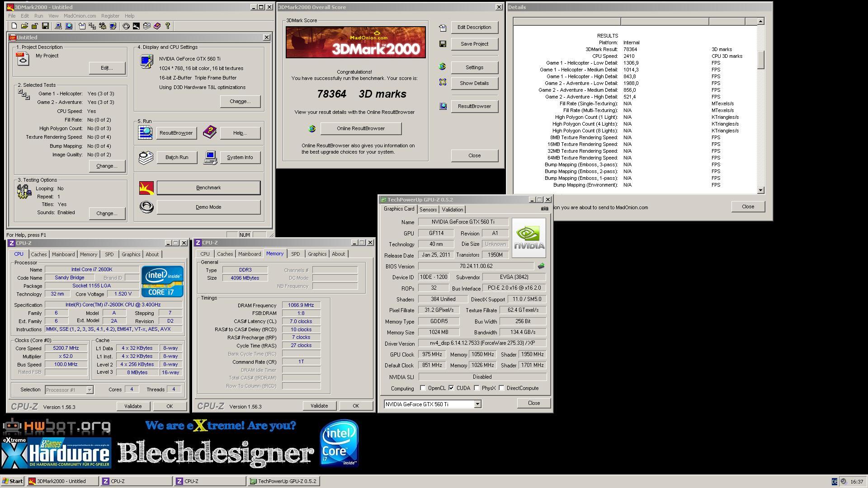Click System Info button
Screen dimensions: 868x488
coord(240,157)
